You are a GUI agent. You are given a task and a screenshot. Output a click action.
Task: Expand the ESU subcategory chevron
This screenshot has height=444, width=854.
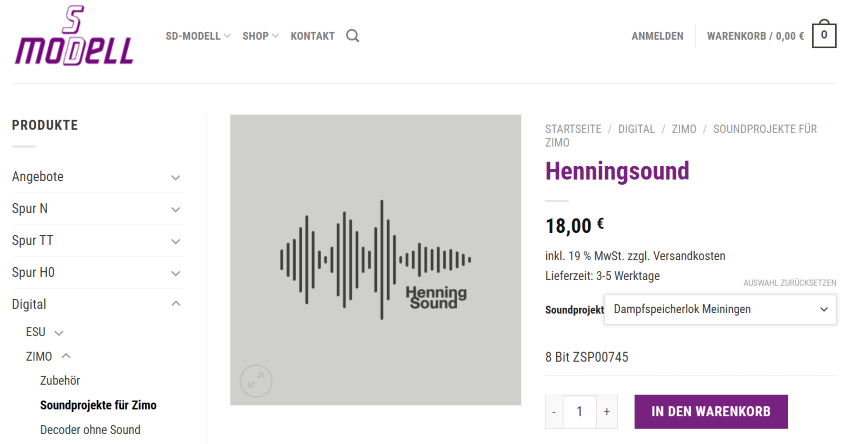coord(59,332)
